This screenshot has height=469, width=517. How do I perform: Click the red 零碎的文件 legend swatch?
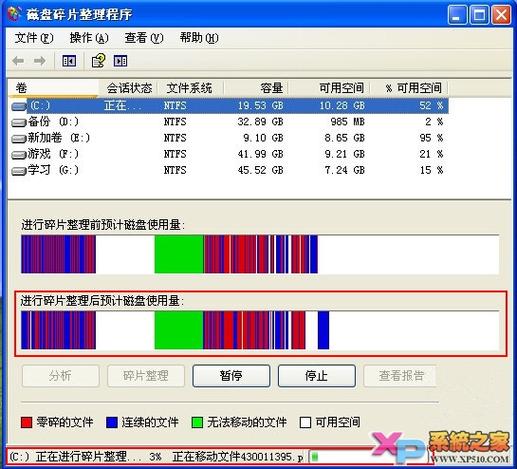coord(26,423)
